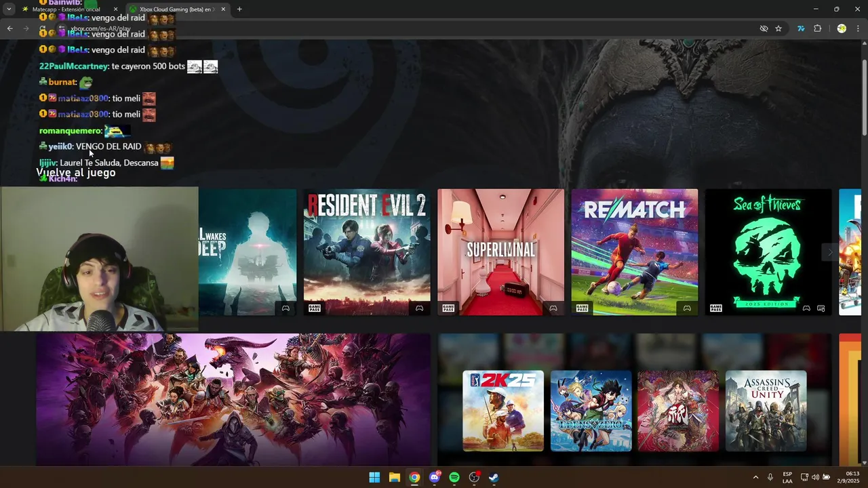The width and height of the screenshot is (868, 488).
Task: Click the Chrome taskbar icon
Action: tap(414, 477)
